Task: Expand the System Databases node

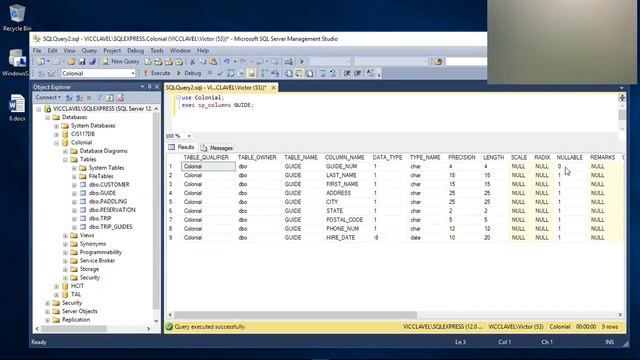Action: [x=56, y=126]
